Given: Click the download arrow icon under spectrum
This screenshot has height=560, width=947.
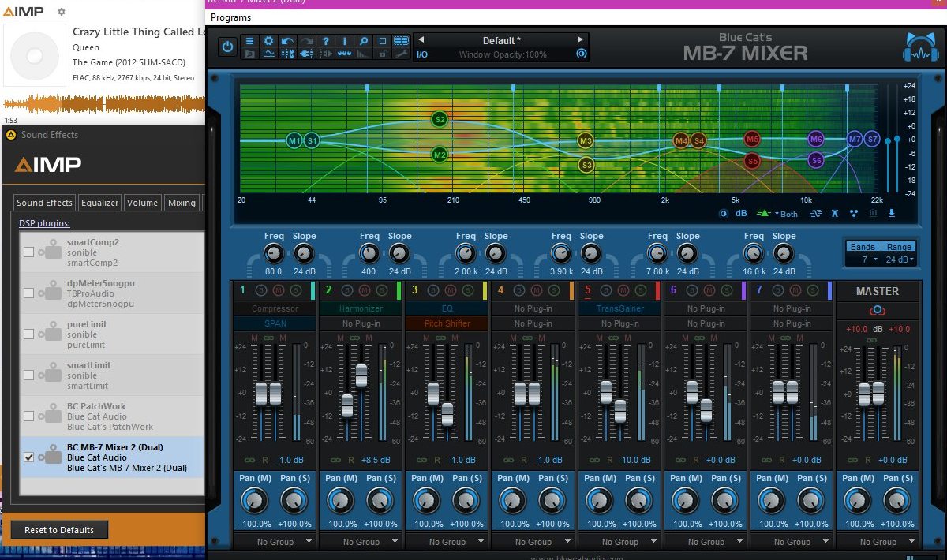Looking at the screenshot, I should (x=892, y=213).
